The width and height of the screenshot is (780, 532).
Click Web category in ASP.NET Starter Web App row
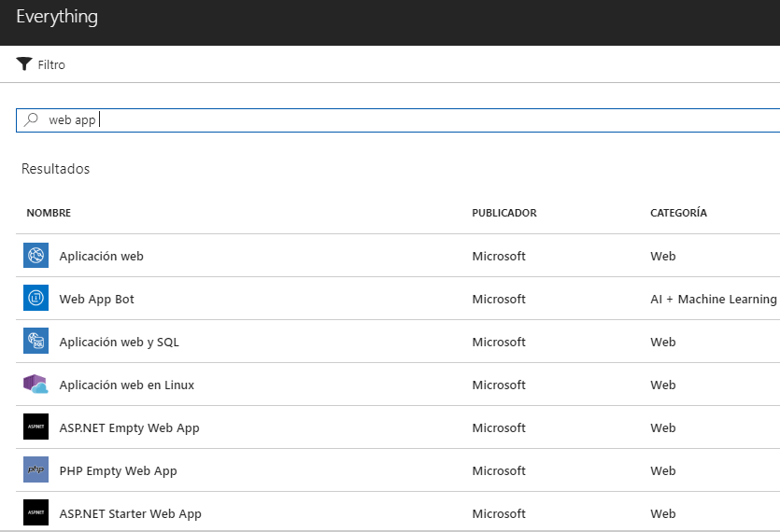pos(662,513)
